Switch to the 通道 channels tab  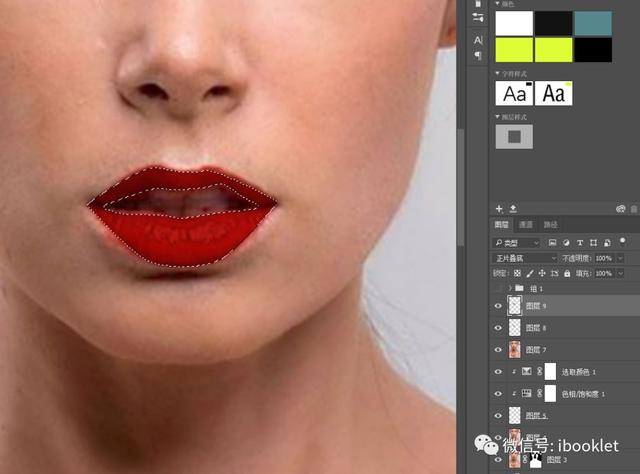(x=526, y=225)
